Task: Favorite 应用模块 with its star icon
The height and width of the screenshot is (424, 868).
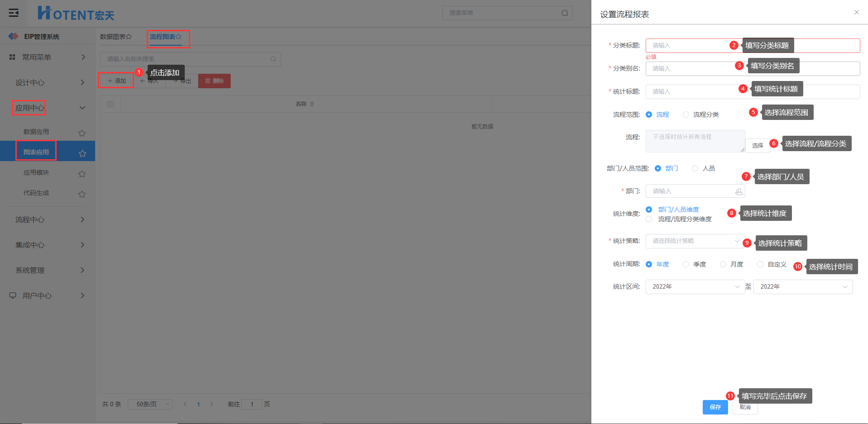Action: [x=82, y=174]
